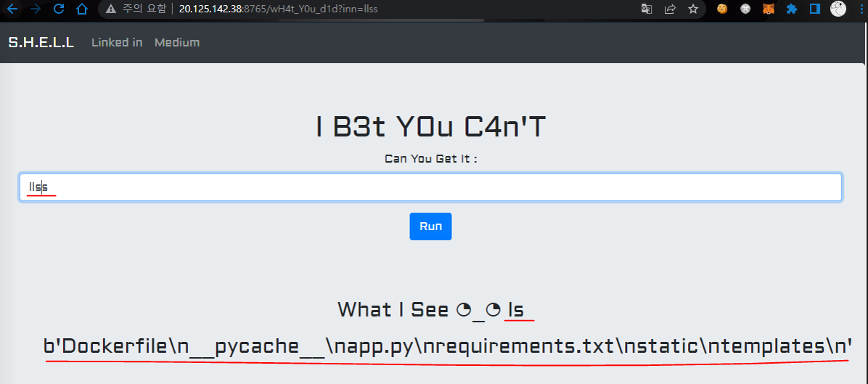Click the share page icon
This screenshot has height=384, width=868.
[670, 9]
